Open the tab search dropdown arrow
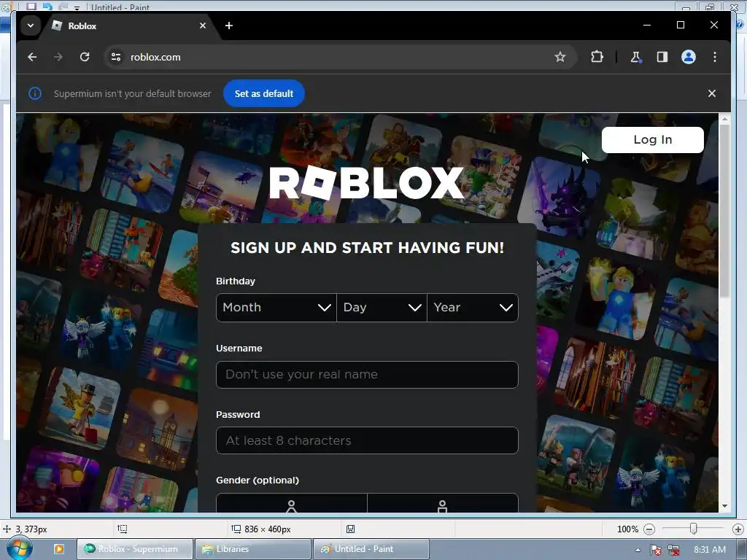 tap(31, 26)
